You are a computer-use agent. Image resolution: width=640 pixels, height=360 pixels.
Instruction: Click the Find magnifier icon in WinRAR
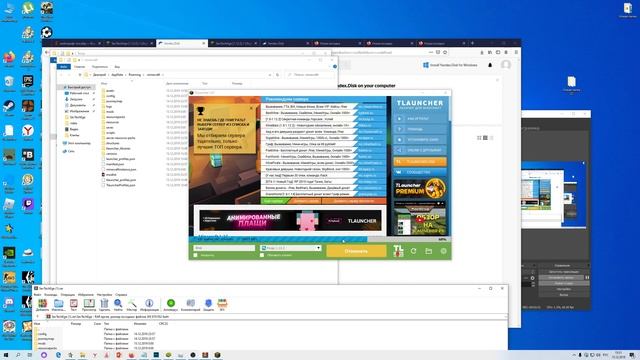[118, 305]
